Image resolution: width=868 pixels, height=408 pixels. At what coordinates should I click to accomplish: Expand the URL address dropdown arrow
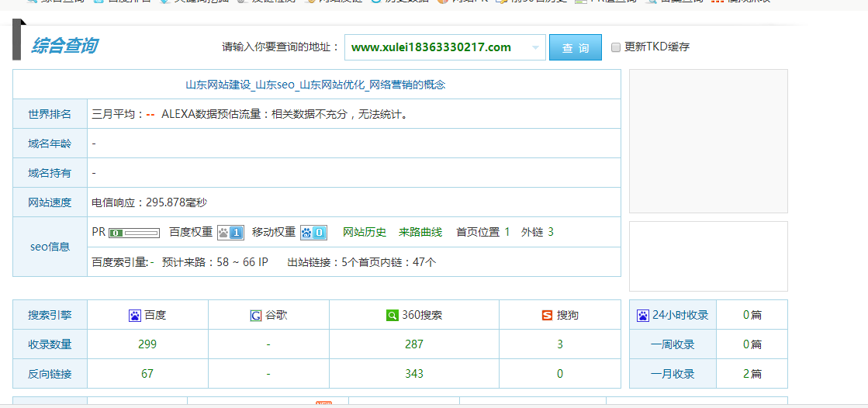tap(535, 47)
